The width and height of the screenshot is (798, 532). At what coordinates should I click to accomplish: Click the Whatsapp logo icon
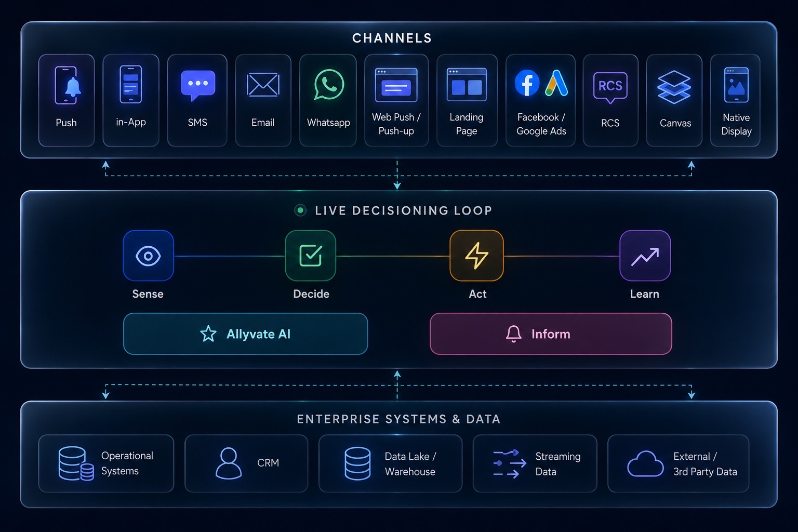click(329, 85)
